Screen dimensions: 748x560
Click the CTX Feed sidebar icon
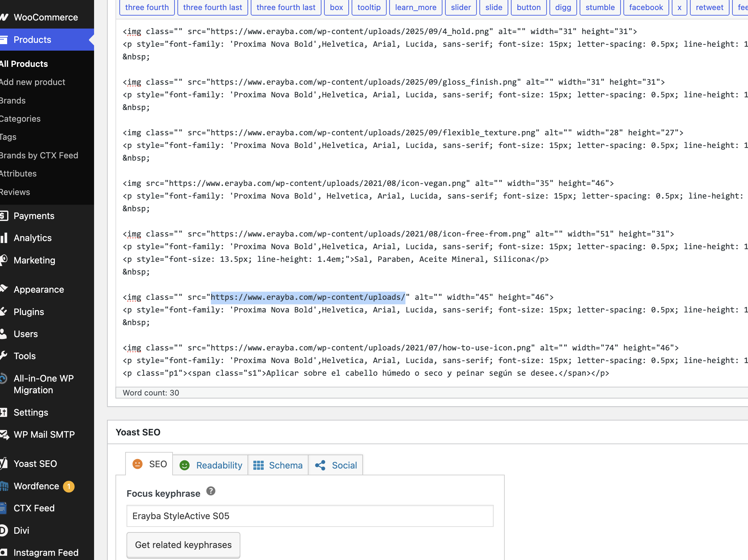pos(3,508)
